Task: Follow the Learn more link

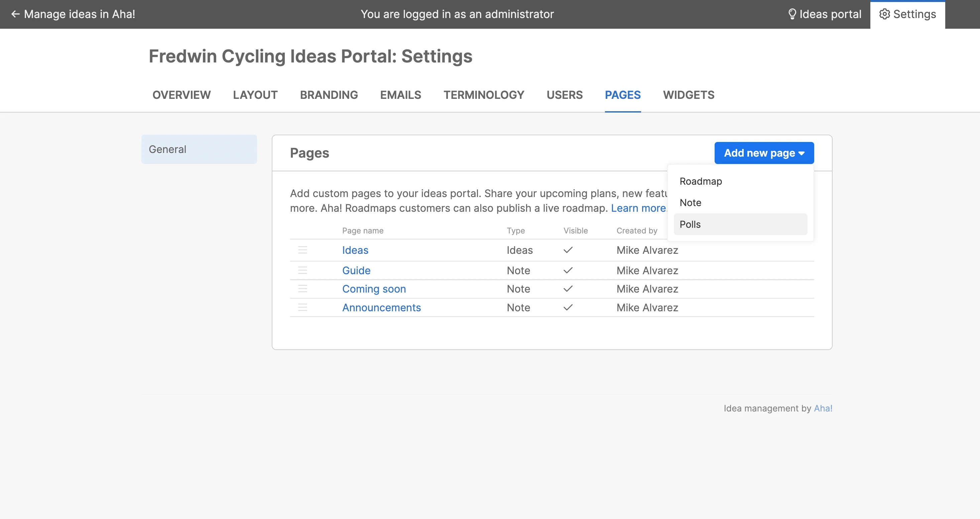Action: pos(638,208)
